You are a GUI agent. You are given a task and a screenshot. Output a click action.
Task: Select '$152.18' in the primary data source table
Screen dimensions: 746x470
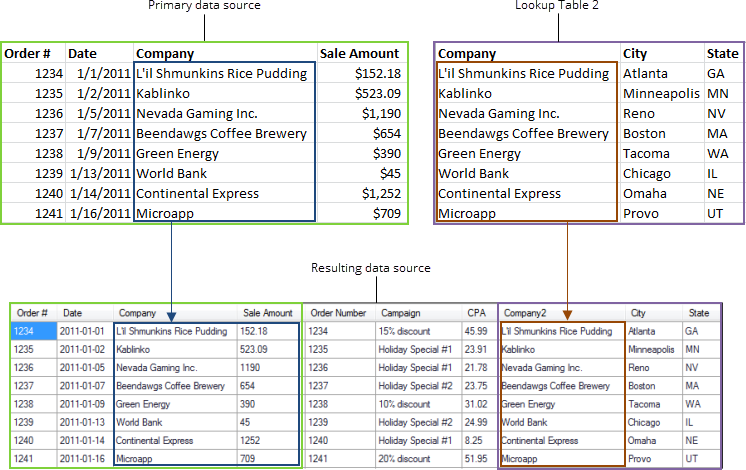click(x=378, y=74)
